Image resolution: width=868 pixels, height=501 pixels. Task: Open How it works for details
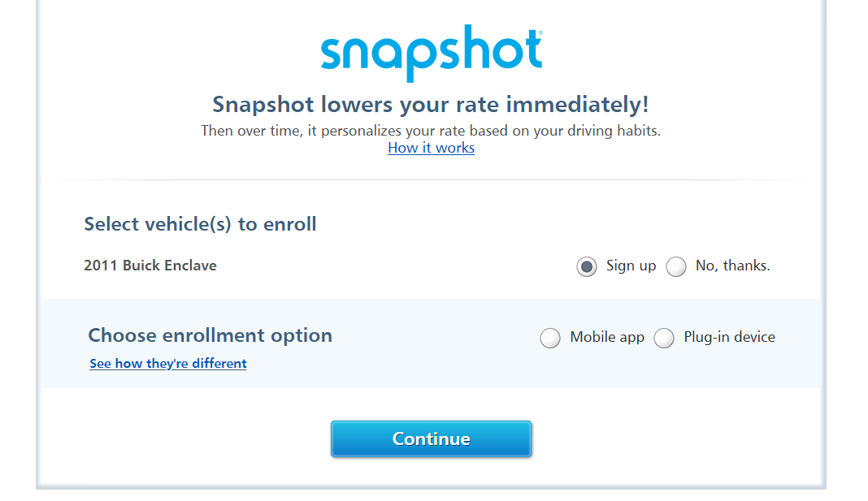pyautogui.click(x=431, y=148)
